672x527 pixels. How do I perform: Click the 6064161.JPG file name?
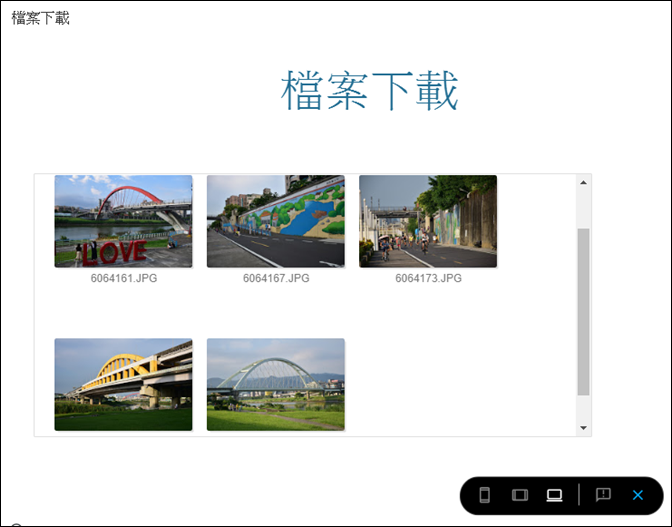(124, 278)
